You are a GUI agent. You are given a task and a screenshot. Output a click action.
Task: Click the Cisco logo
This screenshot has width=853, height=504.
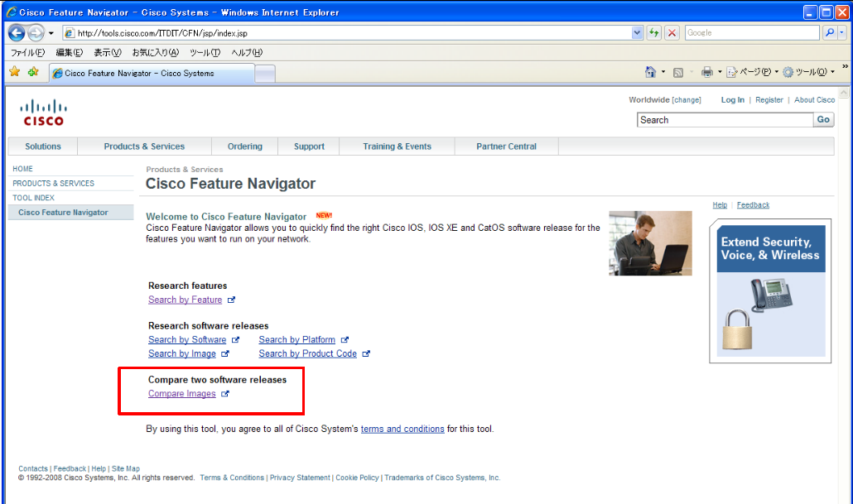click(x=43, y=113)
